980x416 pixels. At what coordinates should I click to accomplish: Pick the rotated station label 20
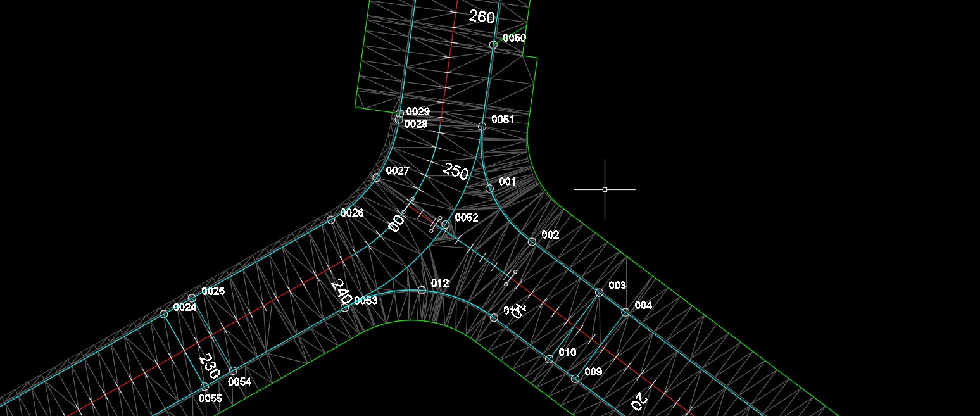tap(639, 400)
